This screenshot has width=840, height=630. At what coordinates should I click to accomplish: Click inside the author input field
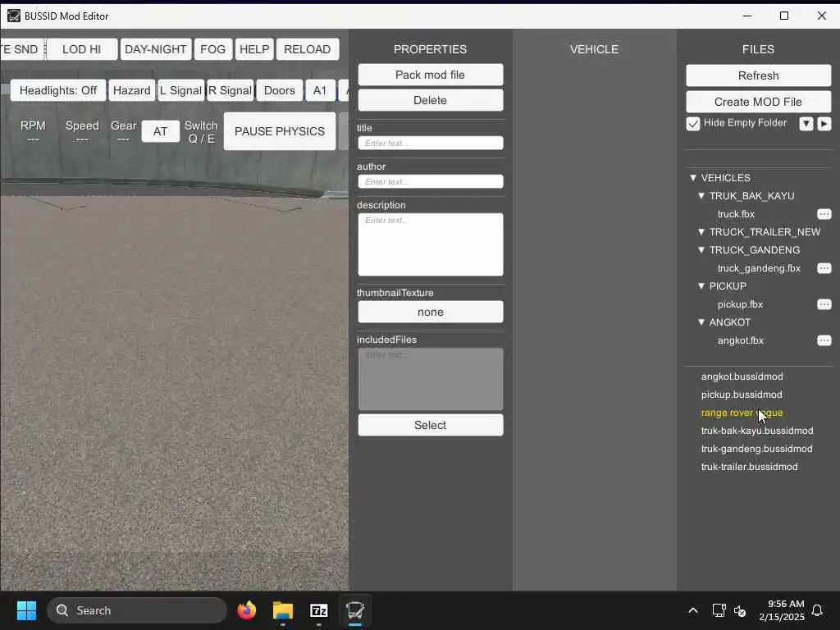tap(430, 181)
